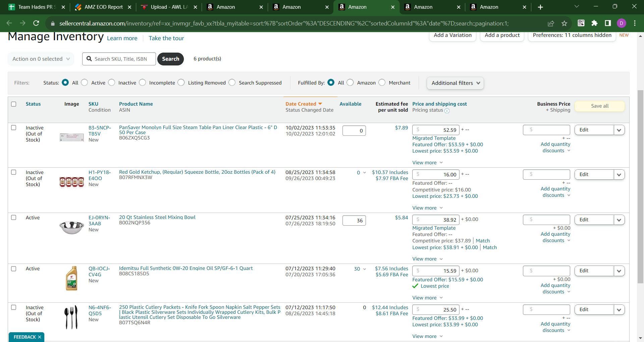Viewport: 644px width, 342px height.
Task: Expand available quantity chevron for Ketchup row
Action: pos(364,173)
